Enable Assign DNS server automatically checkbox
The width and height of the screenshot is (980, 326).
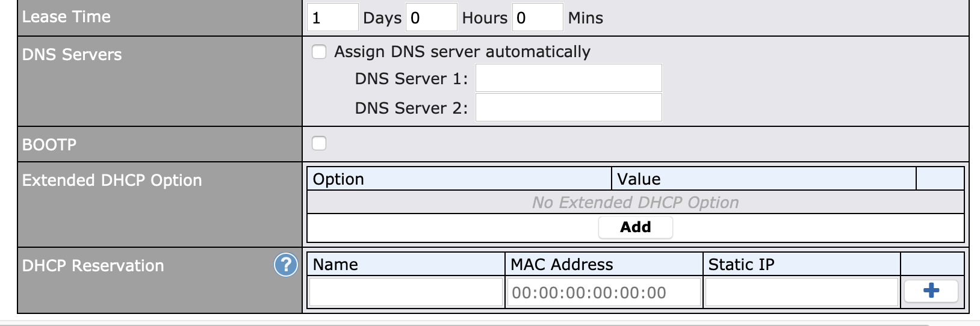319,52
